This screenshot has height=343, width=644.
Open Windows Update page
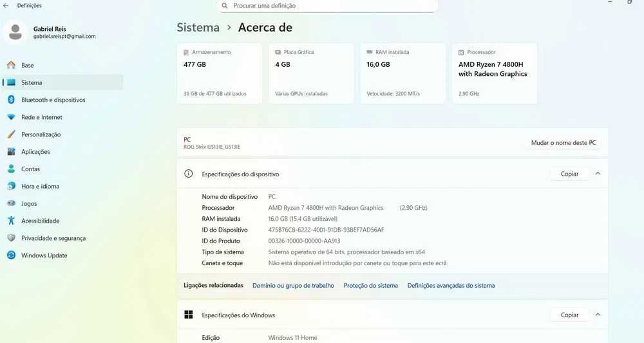pyautogui.click(x=62, y=255)
